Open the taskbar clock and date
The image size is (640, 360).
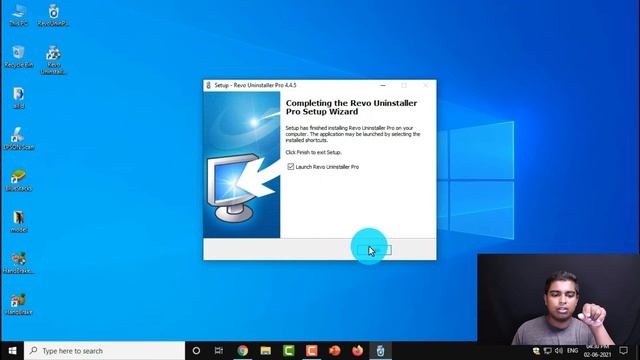coord(597,351)
